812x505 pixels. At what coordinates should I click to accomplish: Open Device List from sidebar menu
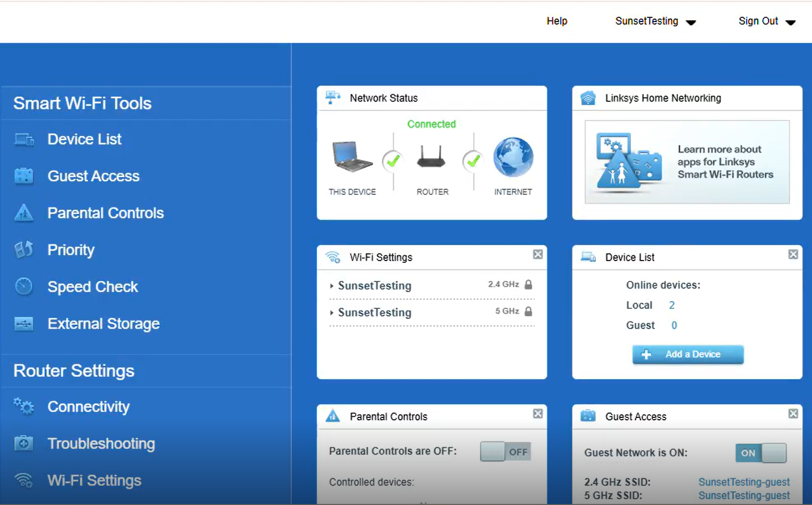pyautogui.click(x=85, y=140)
